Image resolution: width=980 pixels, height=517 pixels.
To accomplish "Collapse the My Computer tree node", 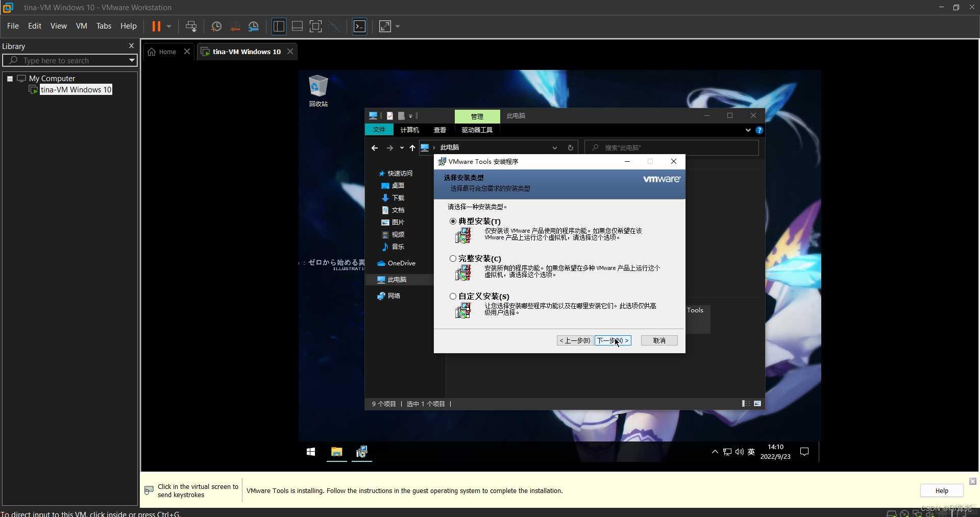I will point(10,79).
